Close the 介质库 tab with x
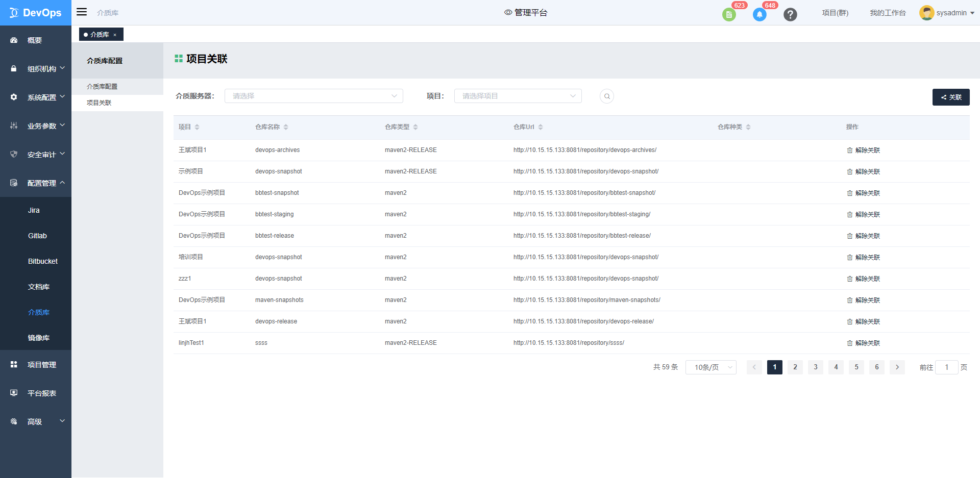 pos(115,35)
